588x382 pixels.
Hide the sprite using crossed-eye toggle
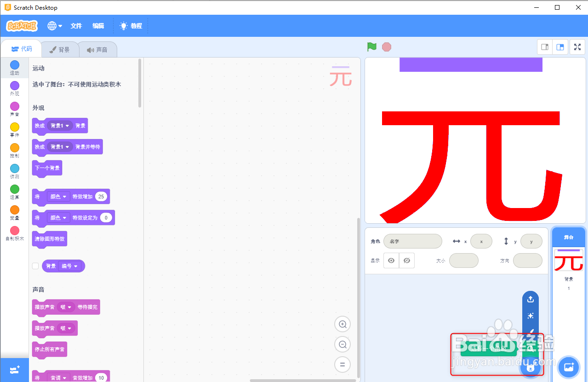[406, 260]
